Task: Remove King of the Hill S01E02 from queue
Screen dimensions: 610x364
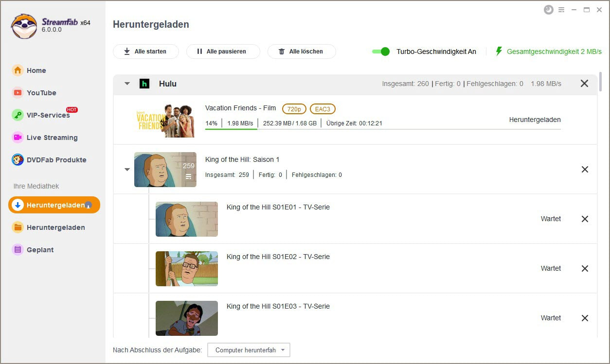Action: click(585, 269)
